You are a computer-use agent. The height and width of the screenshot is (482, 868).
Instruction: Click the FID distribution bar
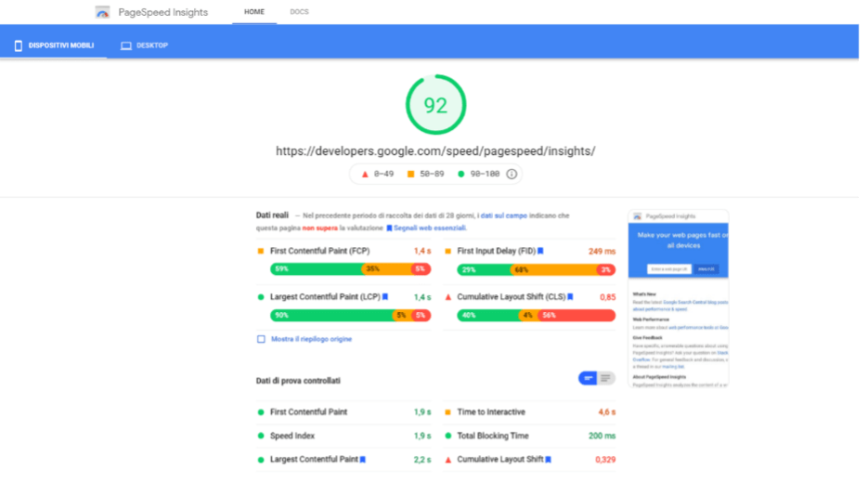click(x=536, y=270)
